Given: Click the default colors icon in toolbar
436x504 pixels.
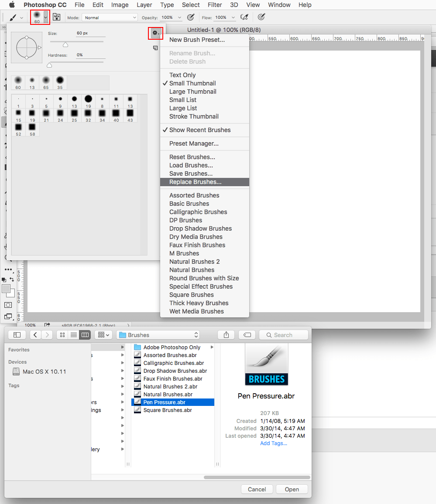Looking at the screenshot, I should pyautogui.click(x=4, y=279).
